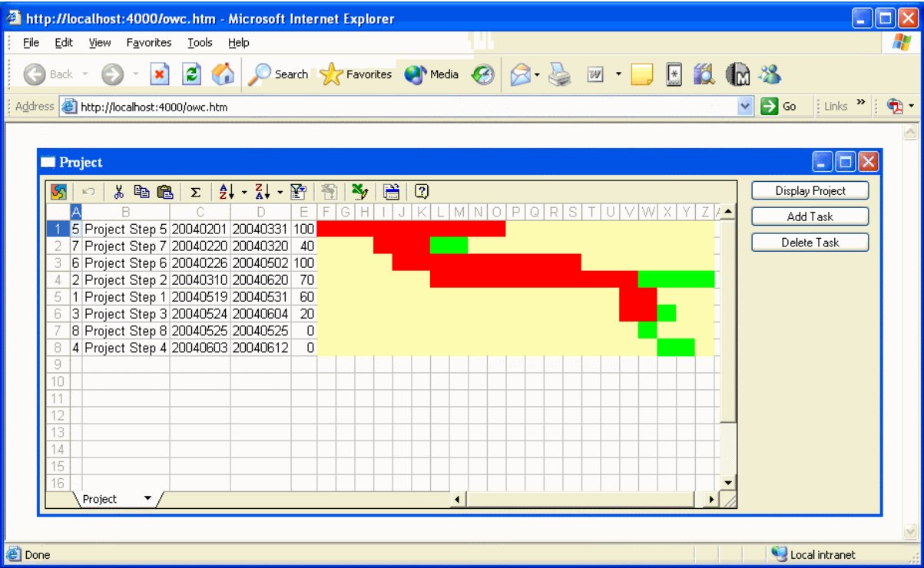
Task: Click the Mail envelope icon
Action: [x=521, y=74]
